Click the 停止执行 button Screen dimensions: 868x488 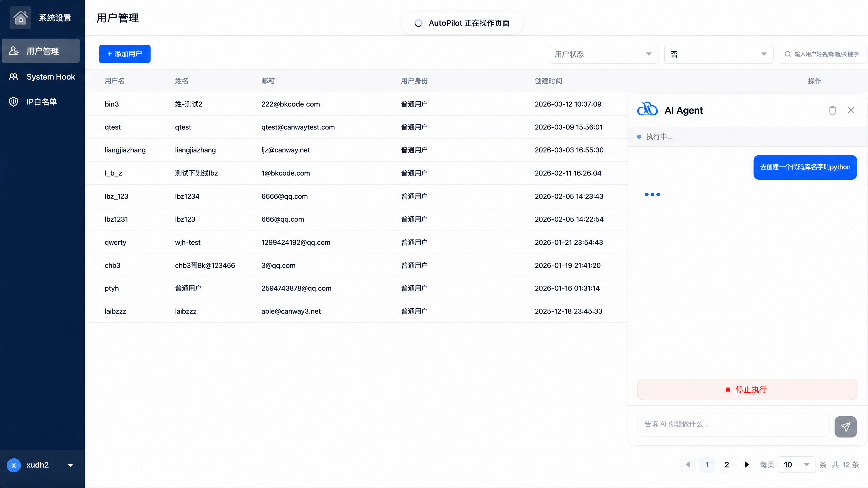click(x=747, y=390)
